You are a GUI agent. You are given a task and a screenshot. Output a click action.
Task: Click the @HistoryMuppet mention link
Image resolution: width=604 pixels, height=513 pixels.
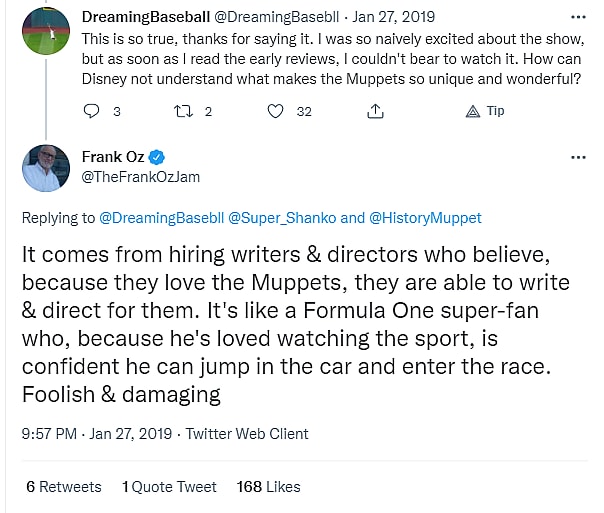pyautogui.click(x=425, y=217)
